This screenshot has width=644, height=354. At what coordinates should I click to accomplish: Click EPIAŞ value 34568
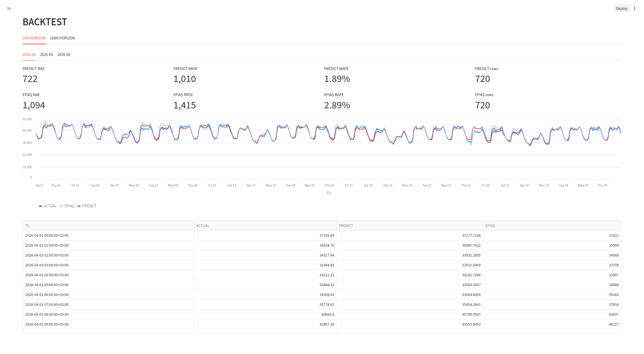click(x=552, y=255)
